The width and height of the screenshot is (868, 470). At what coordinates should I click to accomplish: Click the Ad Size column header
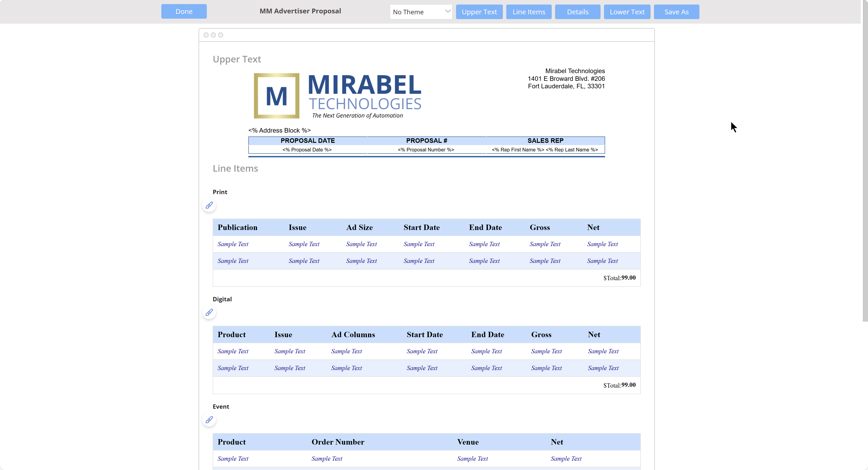tap(359, 228)
